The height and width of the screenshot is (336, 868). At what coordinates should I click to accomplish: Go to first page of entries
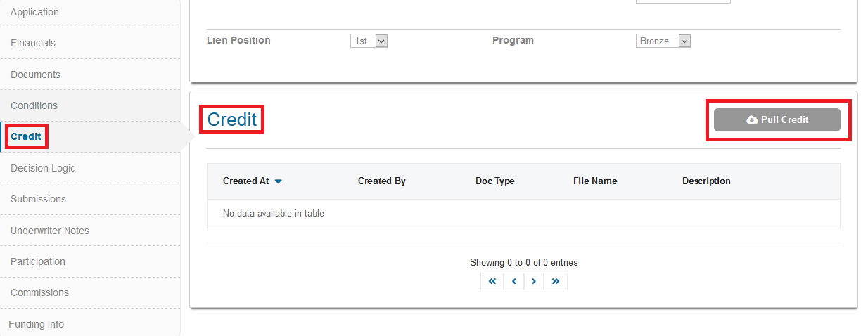[492, 281]
